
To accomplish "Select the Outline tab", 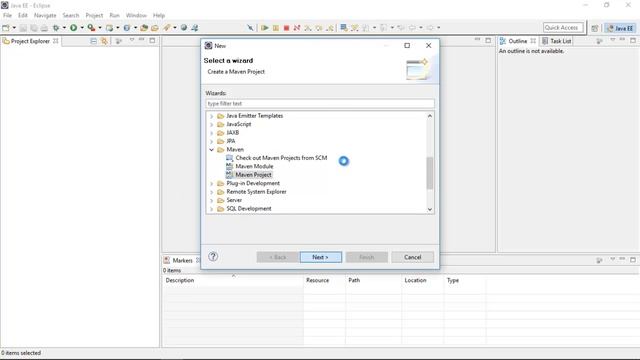I will tap(518, 41).
